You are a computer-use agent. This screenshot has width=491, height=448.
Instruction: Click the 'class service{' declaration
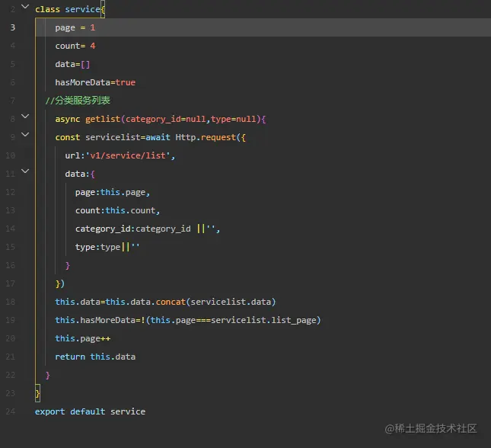click(x=70, y=9)
